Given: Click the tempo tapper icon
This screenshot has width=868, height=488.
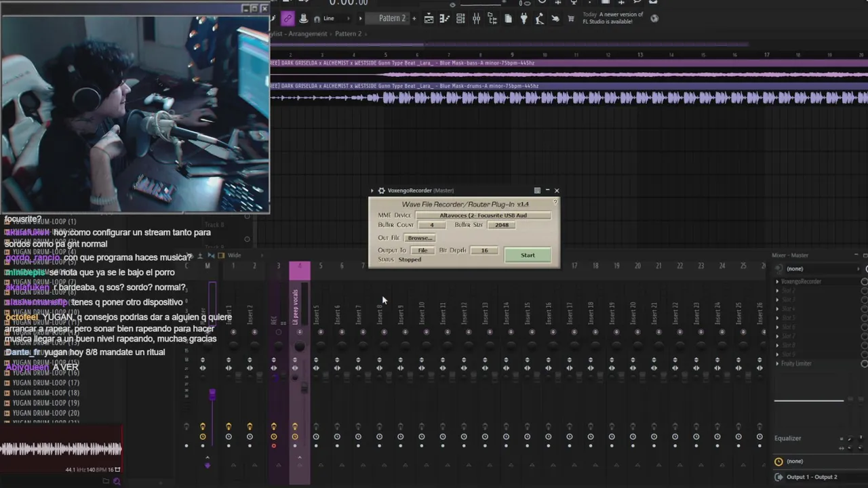Looking at the screenshot, I should [540, 18].
